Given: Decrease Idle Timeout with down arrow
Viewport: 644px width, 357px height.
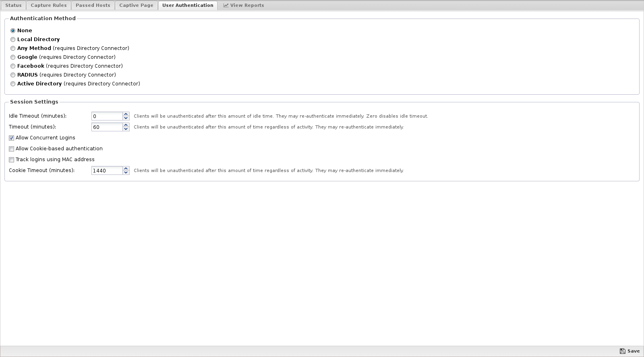Looking at the screenshot, I should [x=126, y=118].
